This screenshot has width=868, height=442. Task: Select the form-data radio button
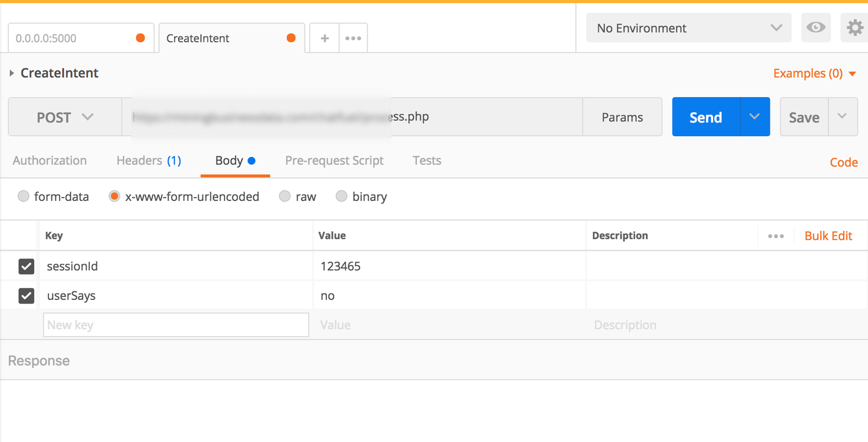(x=23, y=196)
